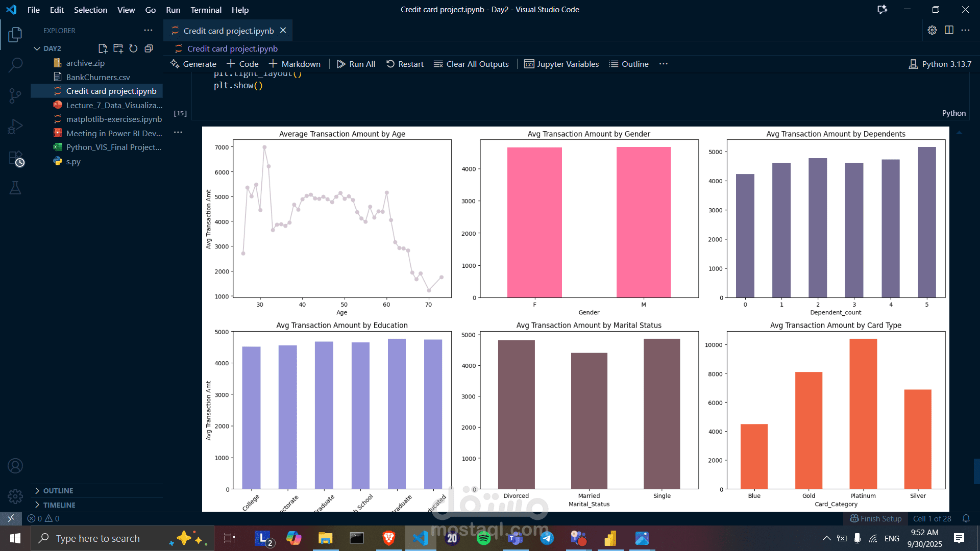
Task: Click the Search icon in activity bar
Action: (15, 65)
